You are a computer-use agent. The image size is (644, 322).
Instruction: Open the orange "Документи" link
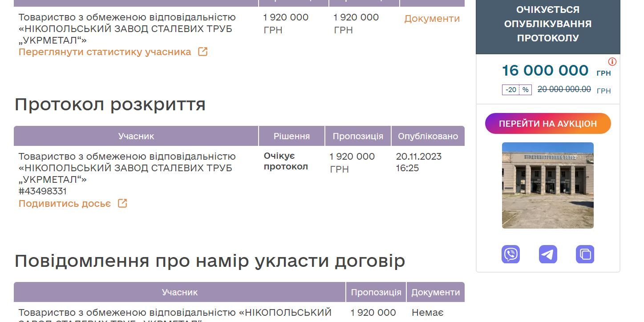(432, 19)
